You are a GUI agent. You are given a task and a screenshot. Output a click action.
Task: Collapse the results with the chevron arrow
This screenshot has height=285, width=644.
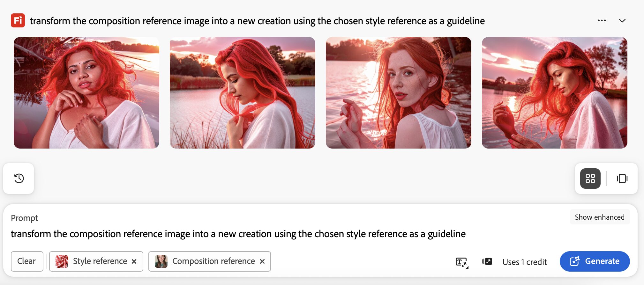click(x=622, y=21)
